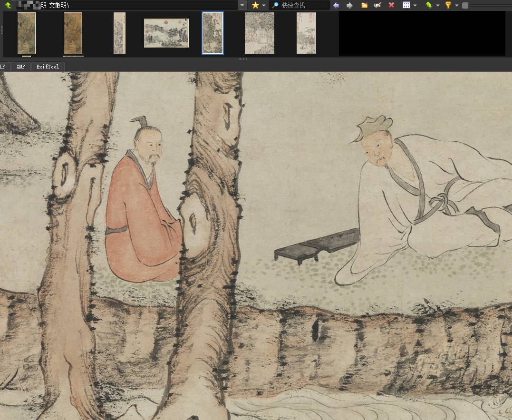512x420 pixels.
Task: Select the wide horizontal landscape painting thumbnail
Action: (166, 33)
